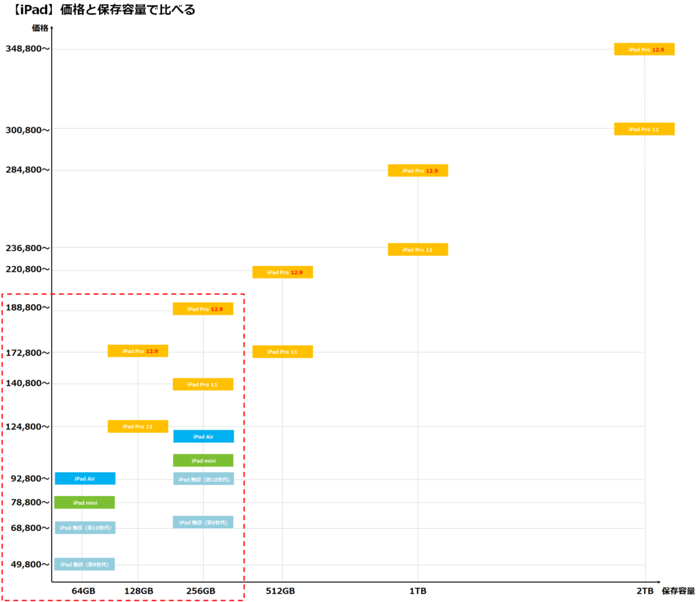Click the iPad Pro 12.9 box above 512GB
Viewport: 700px width, 602px height.
(282, 272)
